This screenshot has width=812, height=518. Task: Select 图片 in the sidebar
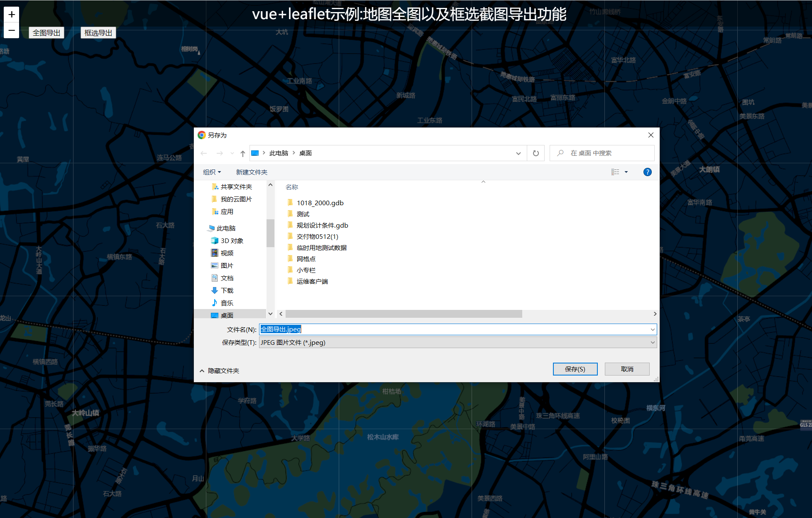[x=227, y=265]
